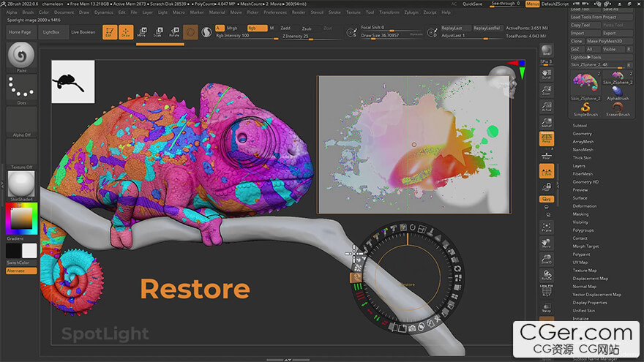Screen dimensions: 644x362
Task: Select the EraserBrush tool icon
Action: (x=618, y=109)
